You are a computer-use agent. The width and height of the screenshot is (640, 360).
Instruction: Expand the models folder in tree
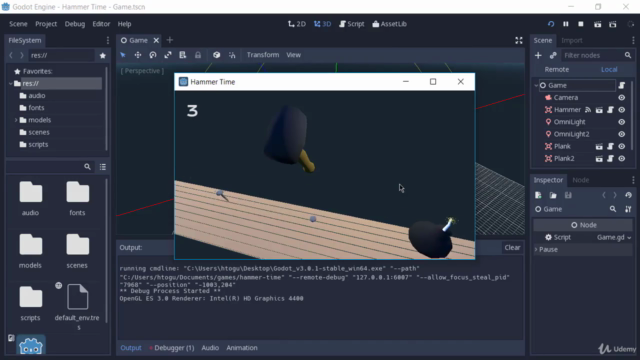tap(16, 120)
